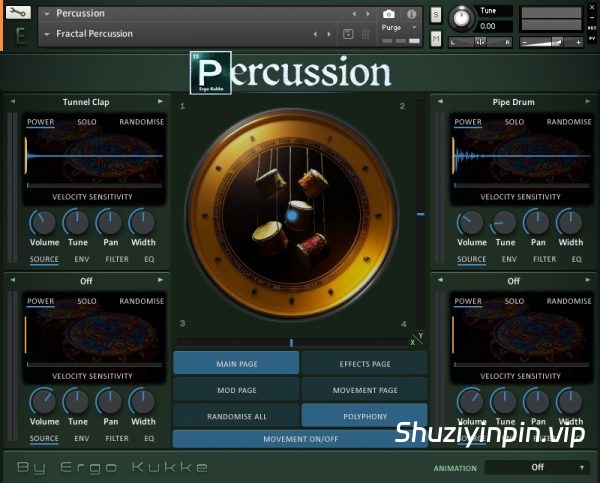
Task: Switch to the MOVEMENT PAGE
Action: point(365,390)
